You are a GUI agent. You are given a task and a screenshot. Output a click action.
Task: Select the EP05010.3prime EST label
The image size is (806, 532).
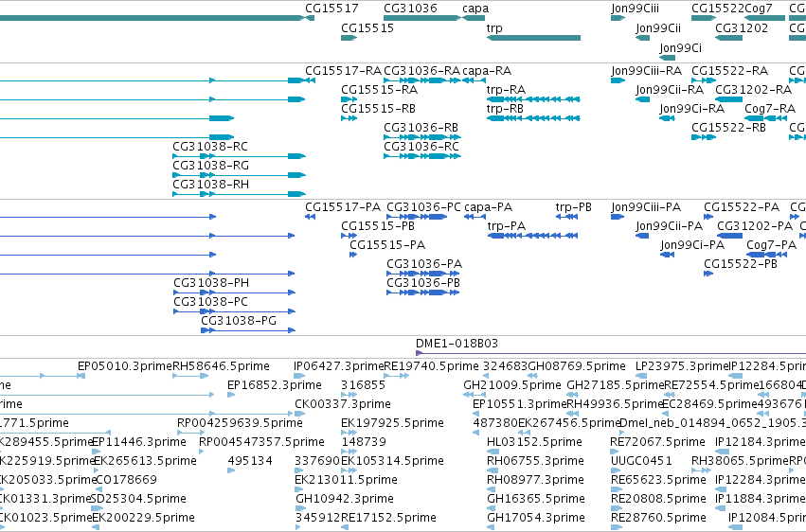pyautogui.click(x=125, y=366)
